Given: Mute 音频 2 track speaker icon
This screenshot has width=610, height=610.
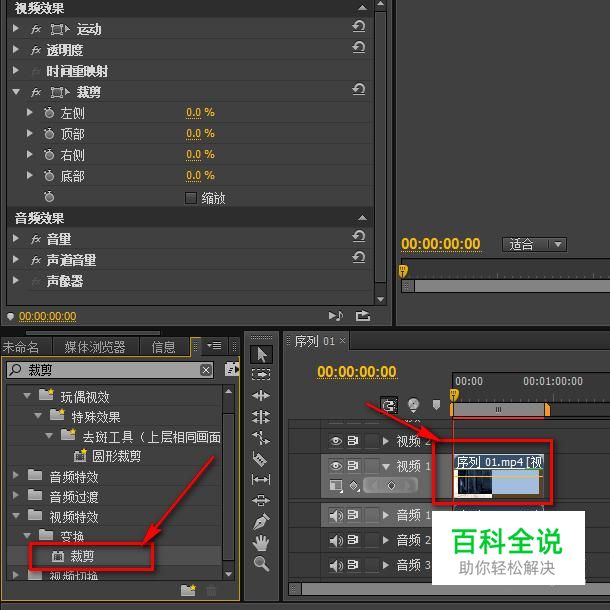Looking at the screenshot, I should pyautogui.click(x=336, y=540).
